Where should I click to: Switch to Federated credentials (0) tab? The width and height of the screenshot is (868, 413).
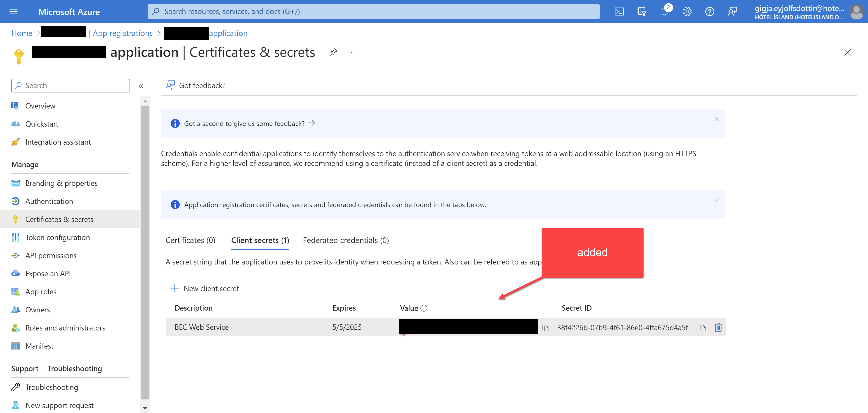tap(346, 240)
